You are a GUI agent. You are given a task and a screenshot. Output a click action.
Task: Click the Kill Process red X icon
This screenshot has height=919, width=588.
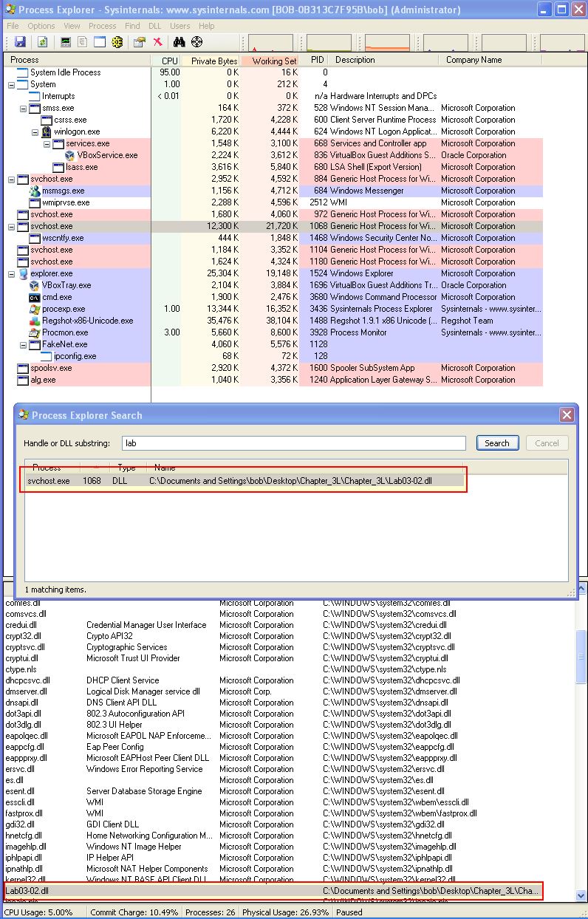tap(157, 42)
